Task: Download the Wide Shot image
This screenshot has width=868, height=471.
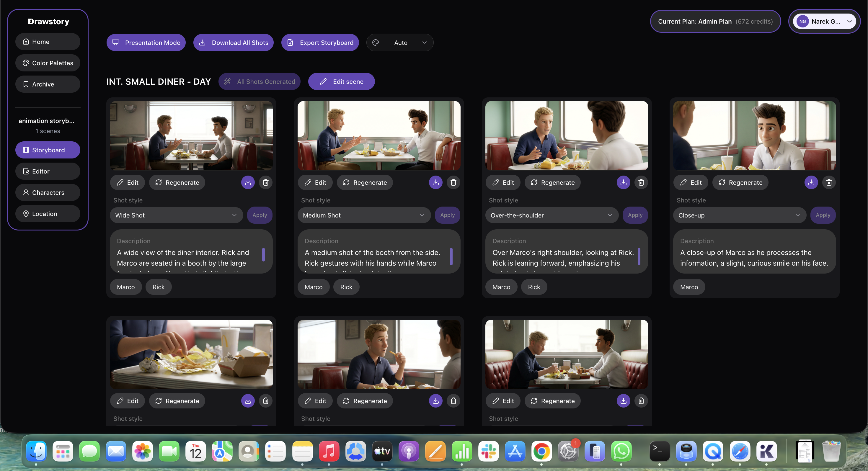Action: click(x=248, y=182)
